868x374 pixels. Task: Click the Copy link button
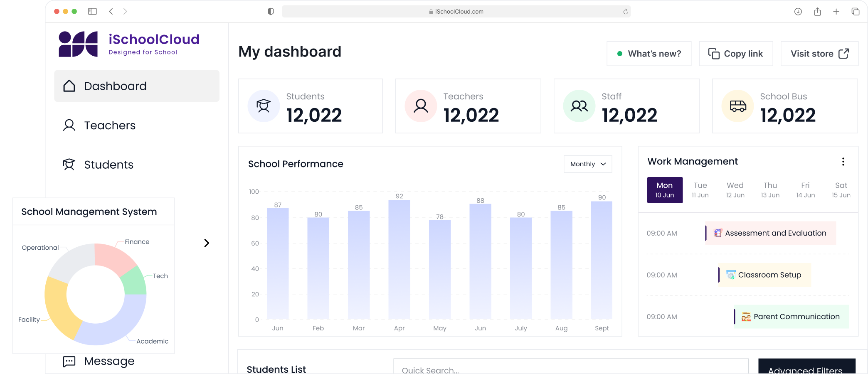(x=735, y=54)
